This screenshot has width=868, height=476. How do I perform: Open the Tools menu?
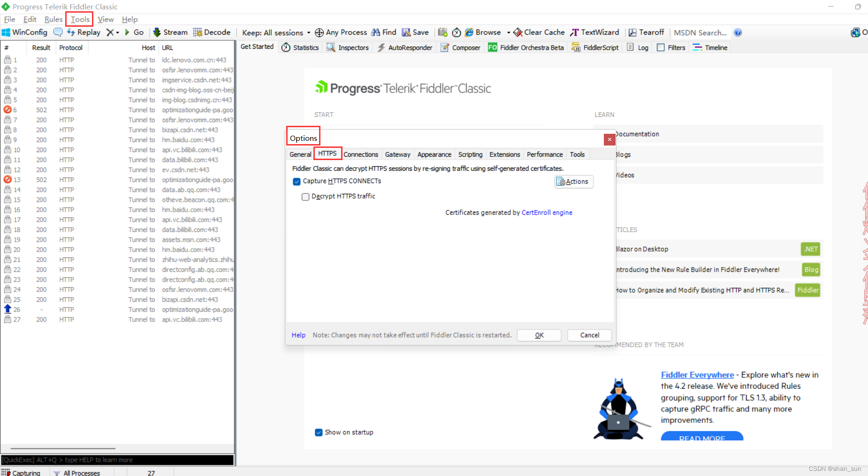tap(80, 19)
